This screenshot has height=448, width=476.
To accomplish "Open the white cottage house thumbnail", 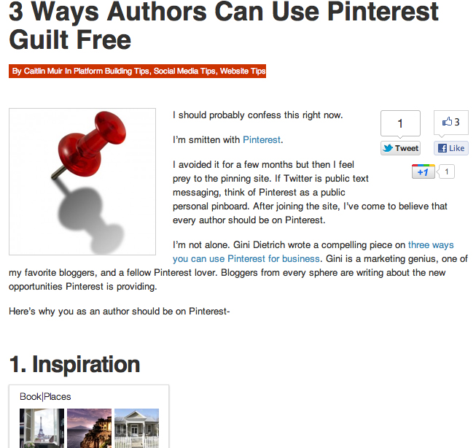I will [x=136, y=428].
